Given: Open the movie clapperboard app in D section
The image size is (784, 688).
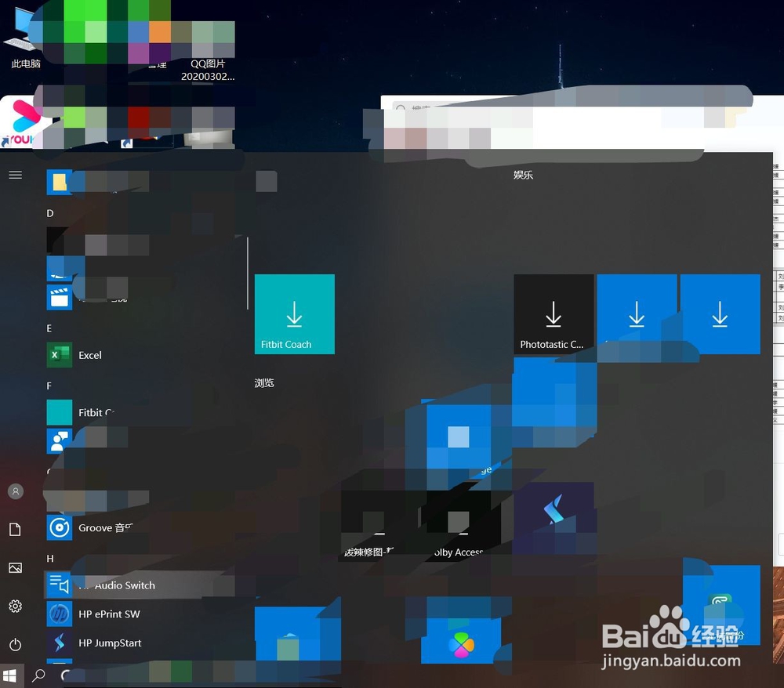Looking at the screenshot, I should point(60,297).
